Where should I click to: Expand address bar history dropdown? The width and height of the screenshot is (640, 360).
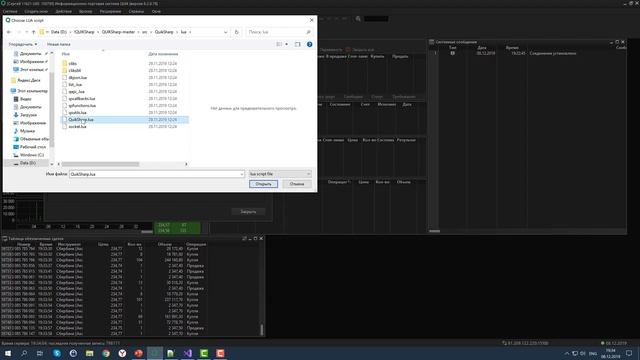[x=225, y=32]
